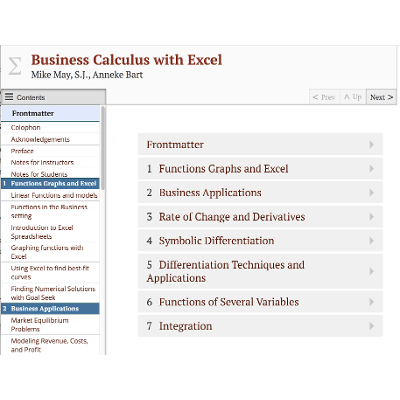
Task: Click arrow on Differentiation Techniques and Applications row
Action: 371,271
